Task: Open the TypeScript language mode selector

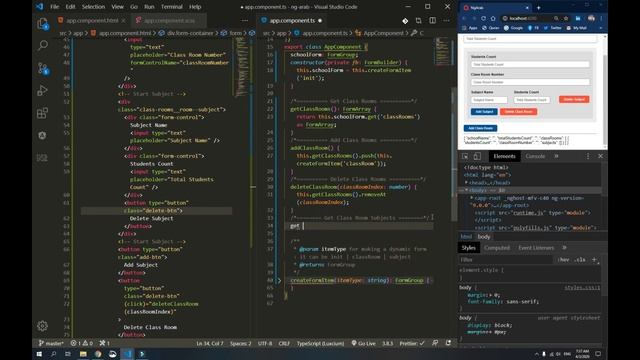Action: pyautogui.click(x=320, y=343)
